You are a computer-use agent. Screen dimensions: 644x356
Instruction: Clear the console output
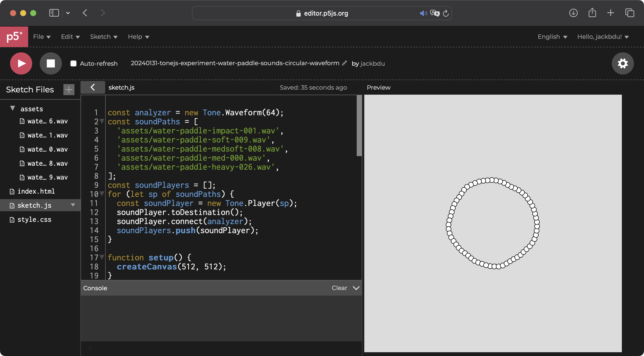pos(339,288)
